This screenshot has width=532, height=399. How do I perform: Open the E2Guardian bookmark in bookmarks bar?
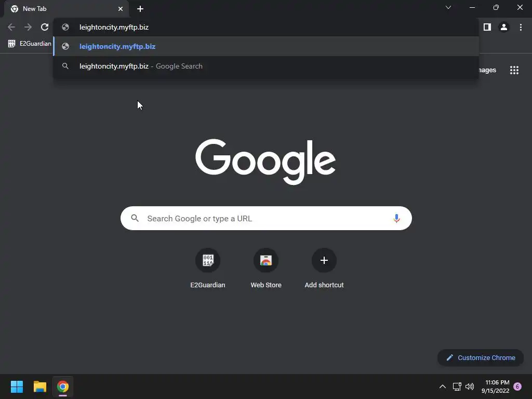pyautogui.click(x=30, y=44)
